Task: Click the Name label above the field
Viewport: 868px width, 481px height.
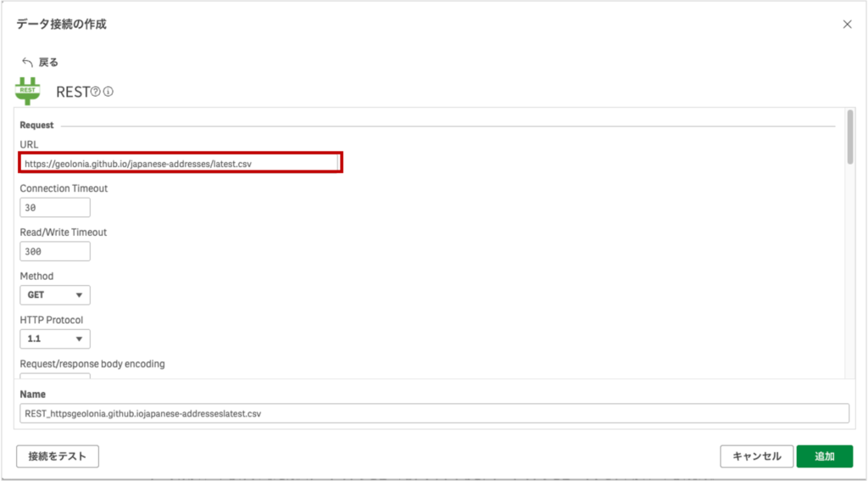Action: [33, 394]
